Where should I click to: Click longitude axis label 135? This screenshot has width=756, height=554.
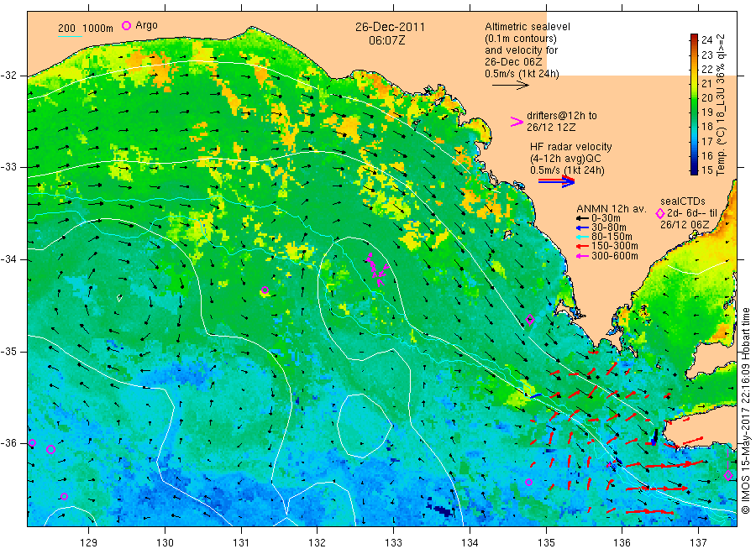pyautogui.click(x=546, y=543)
